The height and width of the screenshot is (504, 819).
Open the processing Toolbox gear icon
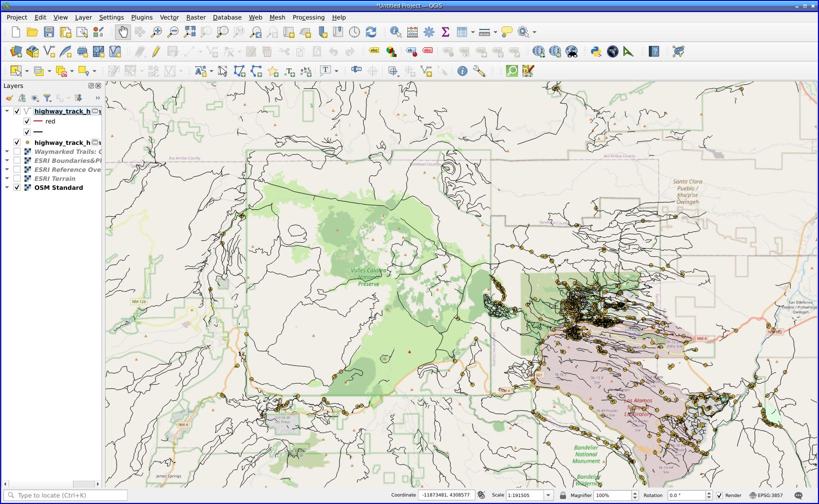(429, 32)
